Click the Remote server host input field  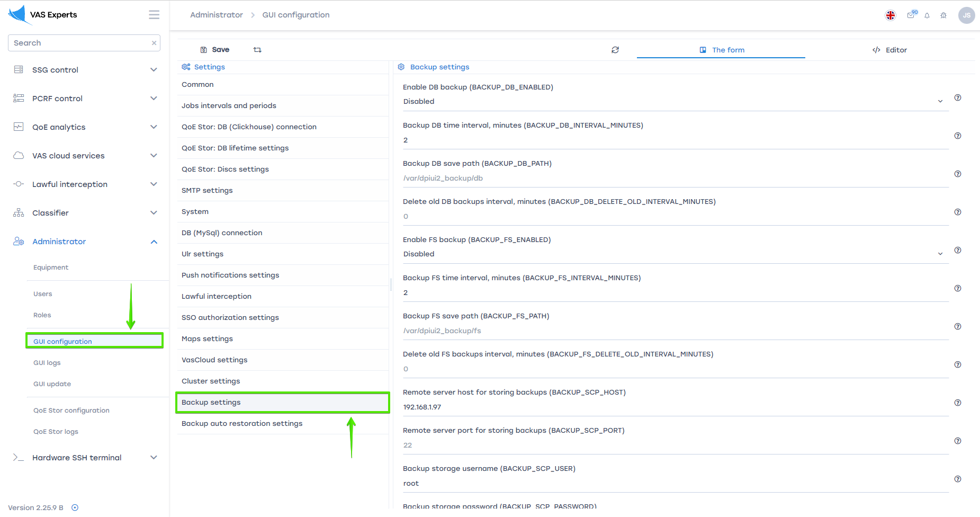click(x=672, y=407)
